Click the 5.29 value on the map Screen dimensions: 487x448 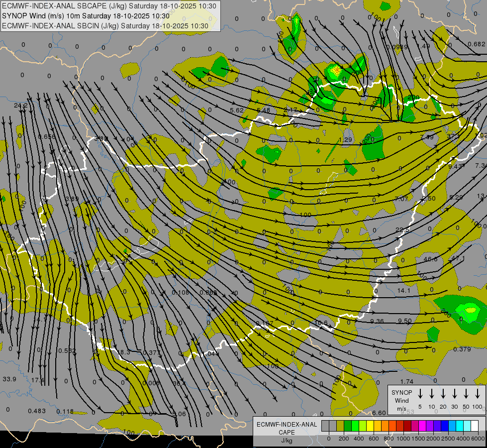click(456, 198)
